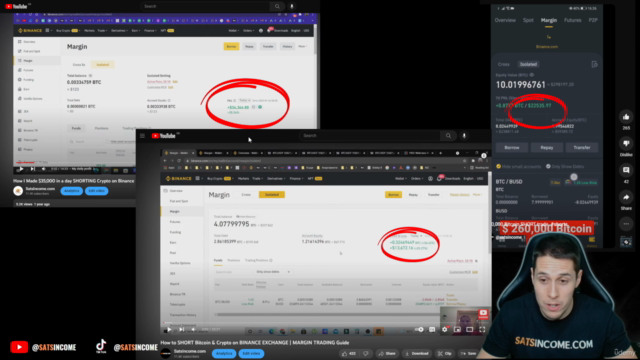Screen dimensions: 640x360
Task: Click the Dislike thumbs-down icon on the right
Action: 626,143
